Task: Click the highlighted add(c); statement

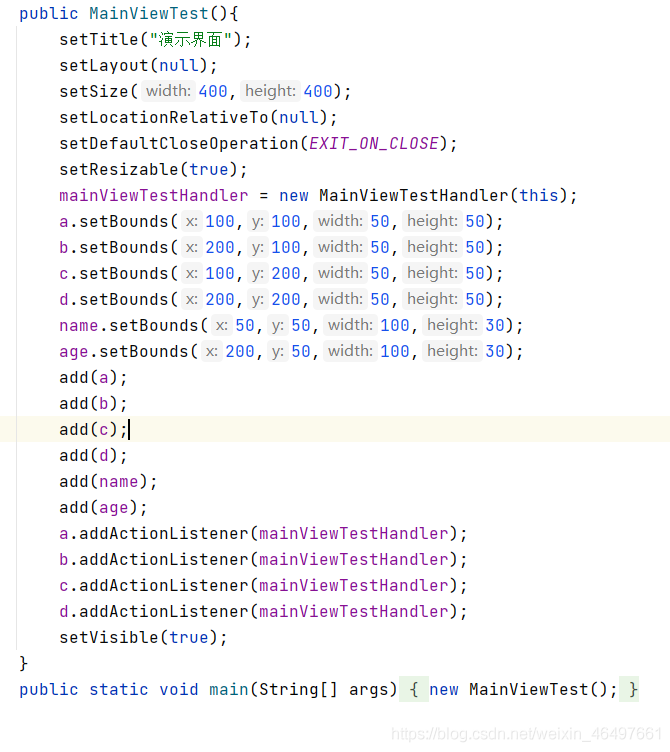Action: (93, 429)
